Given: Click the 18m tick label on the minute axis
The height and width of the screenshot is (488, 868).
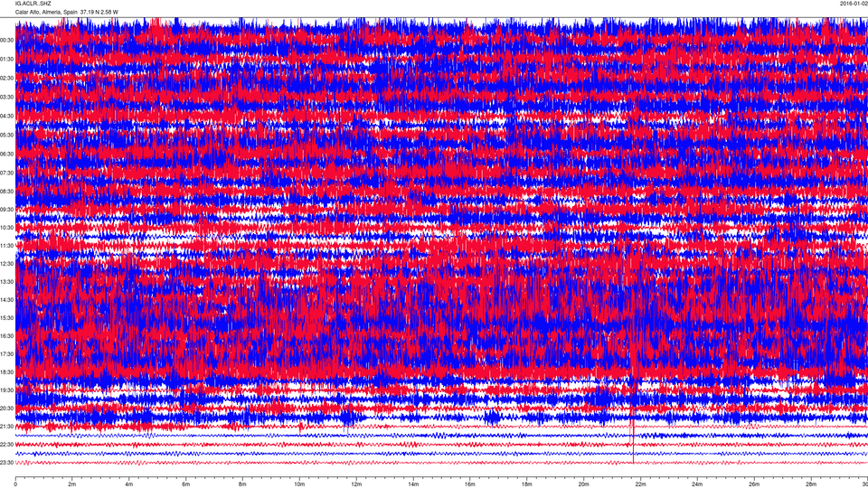Looking at the screenshot, I should click(x=526, y=484).
